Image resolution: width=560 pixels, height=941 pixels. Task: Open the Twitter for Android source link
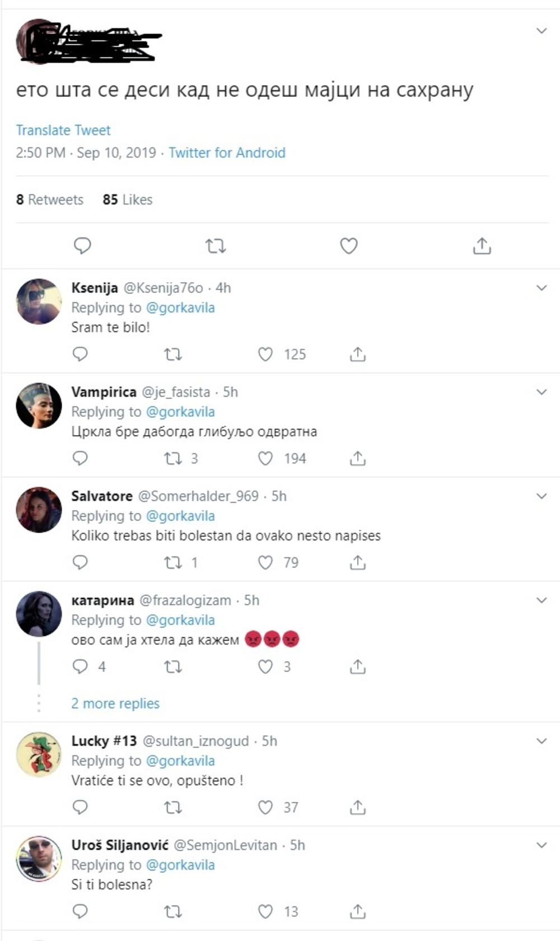pos(226,152)
